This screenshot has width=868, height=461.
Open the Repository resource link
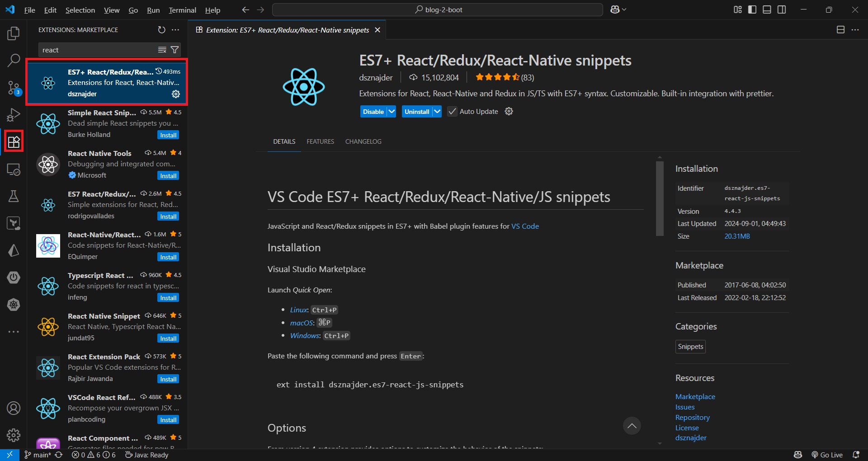(x=692, y=417)
